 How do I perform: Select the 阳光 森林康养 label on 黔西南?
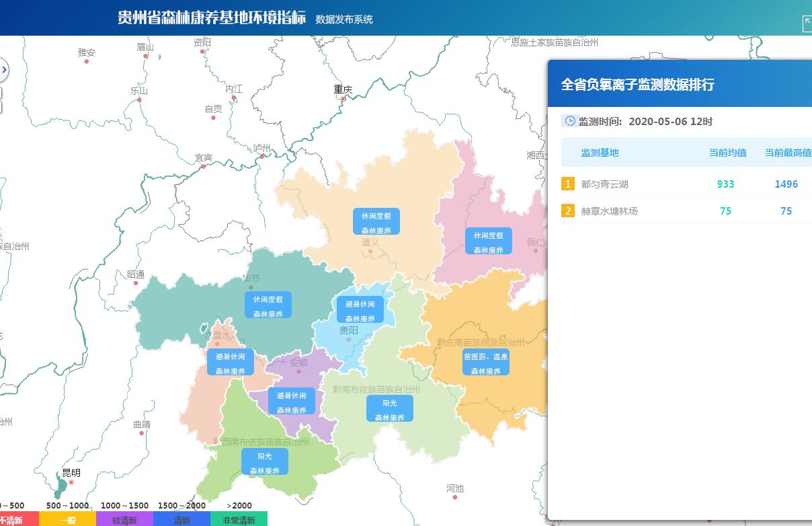[x=265, y=462]
